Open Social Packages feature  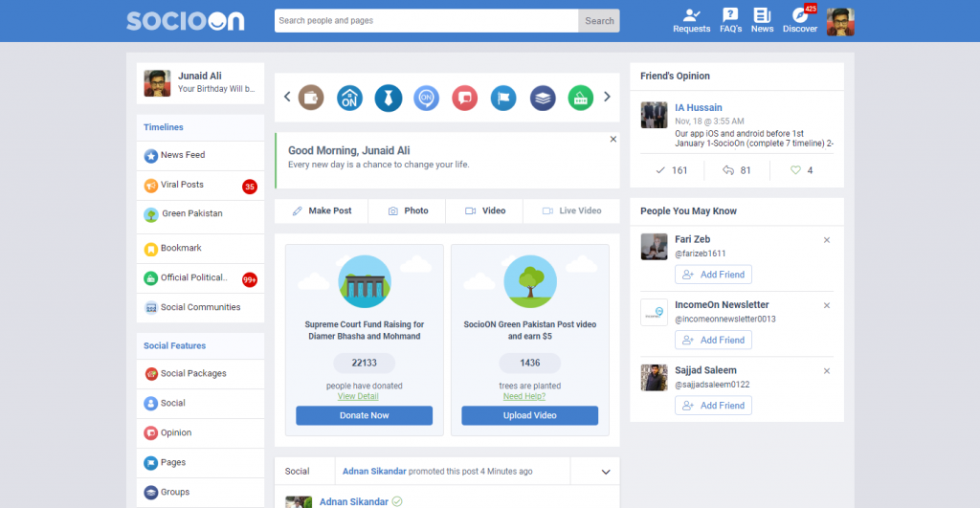(x=200, y=374)
